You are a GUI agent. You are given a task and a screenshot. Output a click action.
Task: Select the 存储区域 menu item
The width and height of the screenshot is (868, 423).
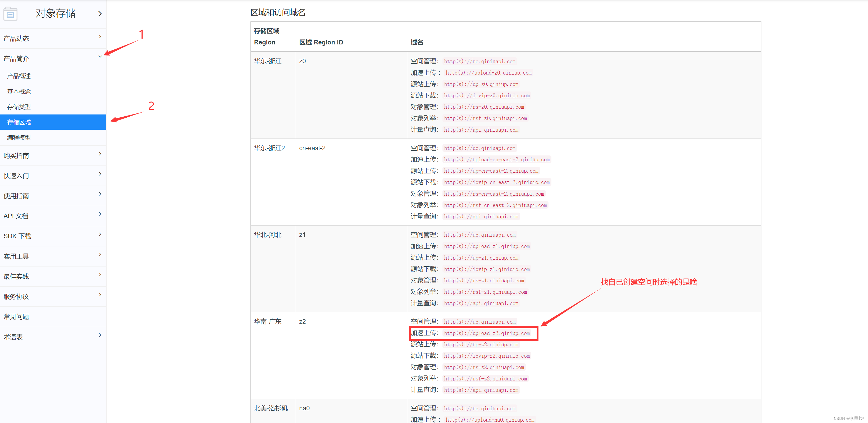[19, 122]
